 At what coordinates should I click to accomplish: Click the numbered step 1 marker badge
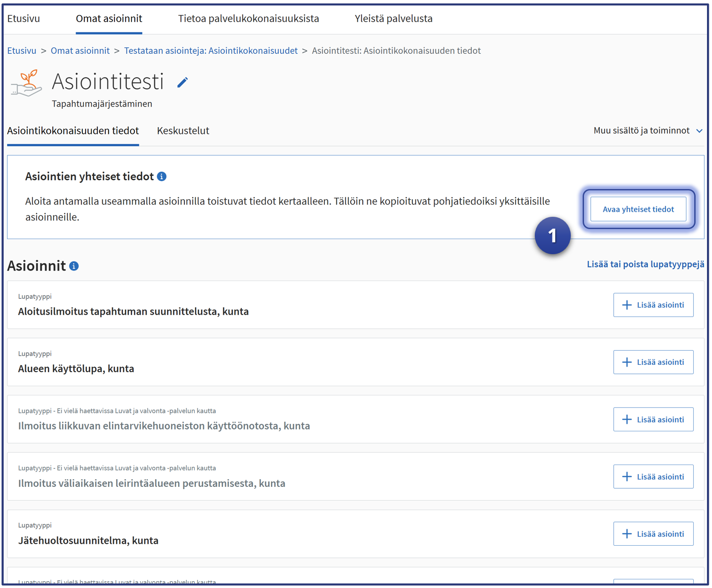click(552, 235)
